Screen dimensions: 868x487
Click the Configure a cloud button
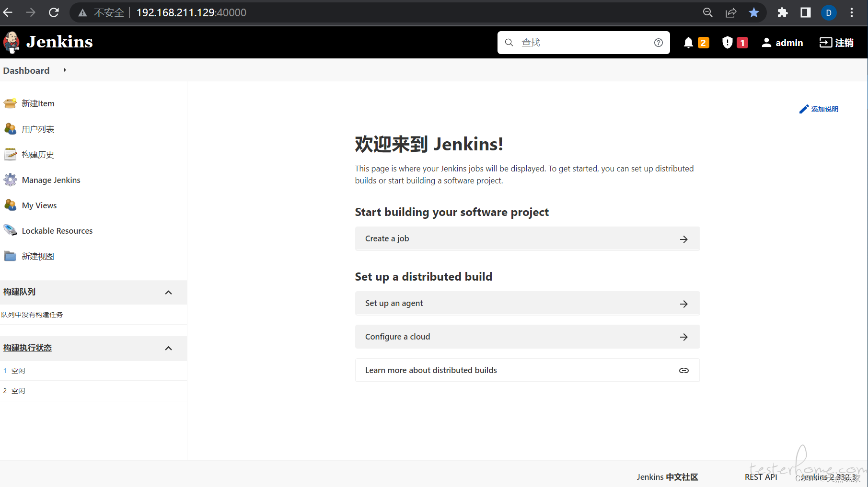[x=527, y=337]
